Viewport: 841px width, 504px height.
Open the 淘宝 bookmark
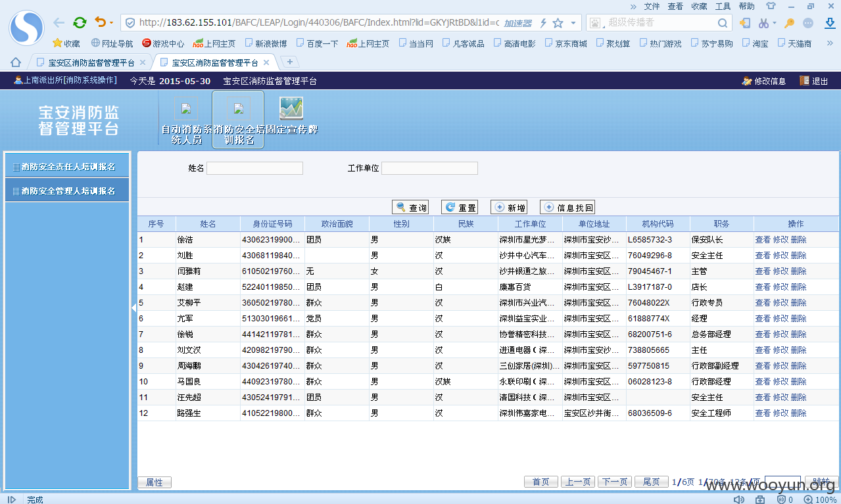[x=755, y=43]
